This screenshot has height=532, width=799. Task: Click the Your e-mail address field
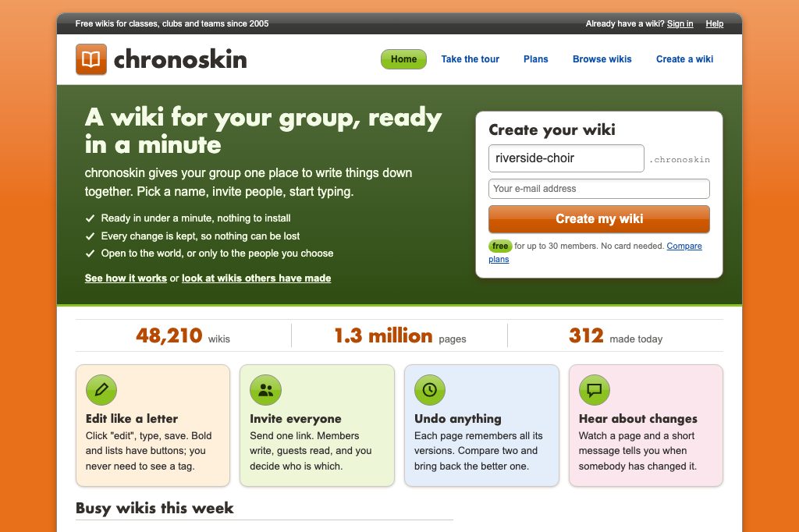coord(598,189)
